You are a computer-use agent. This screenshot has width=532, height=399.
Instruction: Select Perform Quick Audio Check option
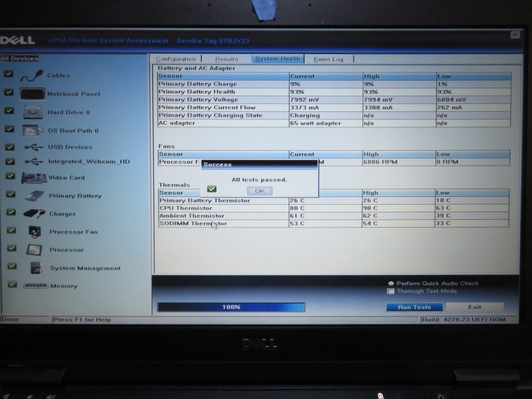click(x=391, y=283)
